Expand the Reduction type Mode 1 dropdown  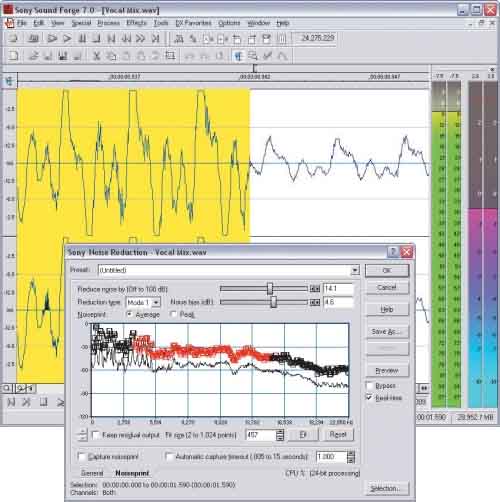(x=156, y=302)
